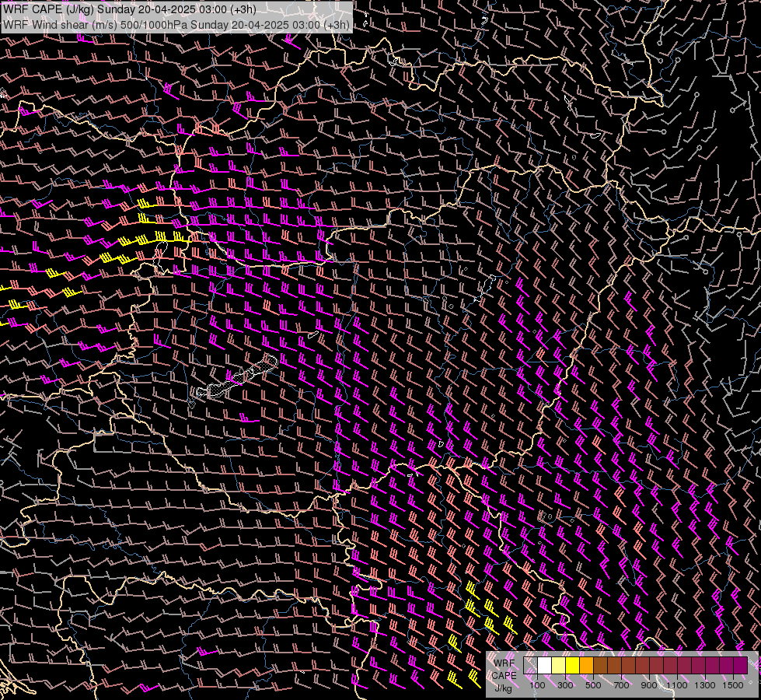Select the bright yellow CAPE legend swatch
This screenshot has width=761, height=700.
(573, 665)
